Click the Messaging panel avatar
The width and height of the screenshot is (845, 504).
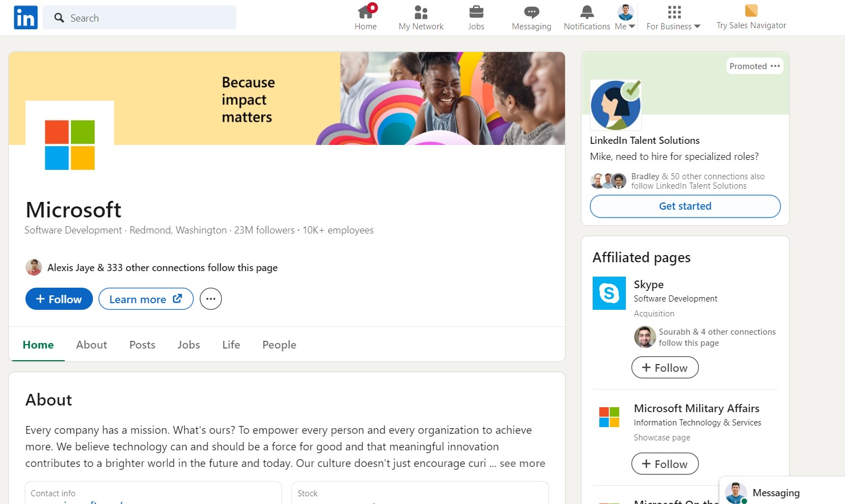click(x=736, y=493)
